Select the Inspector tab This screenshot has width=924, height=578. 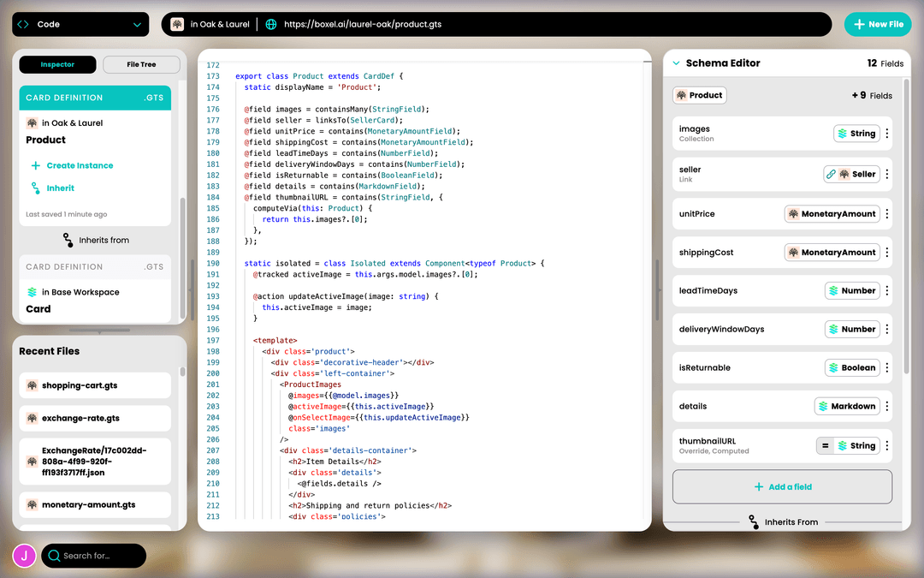tap(57, 64)
